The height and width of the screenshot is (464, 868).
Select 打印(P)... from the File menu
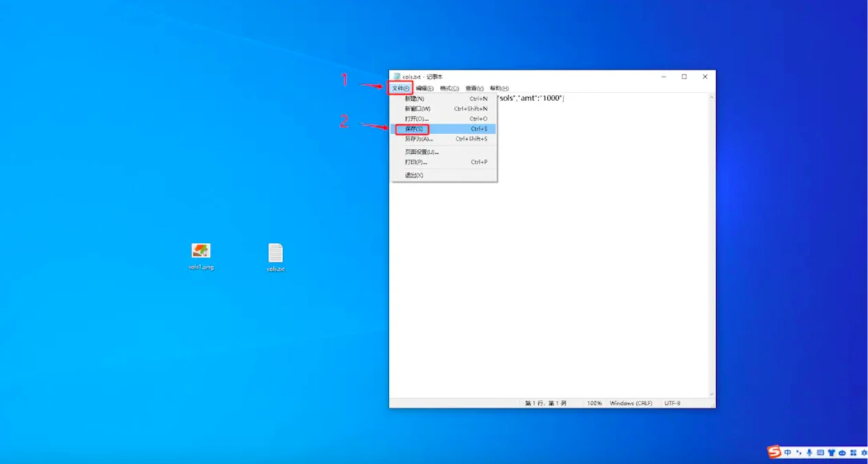point(416,162)
